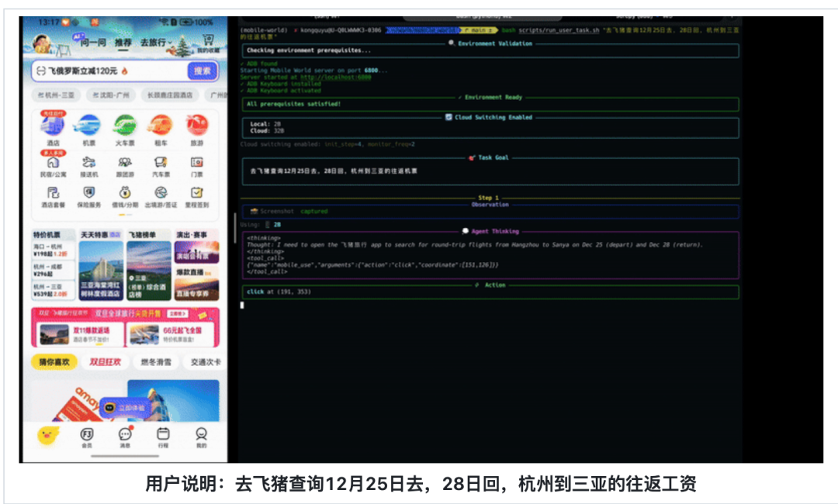
Task: Tap the 门票 attraction tickets icon
Action: coord(196,164)
